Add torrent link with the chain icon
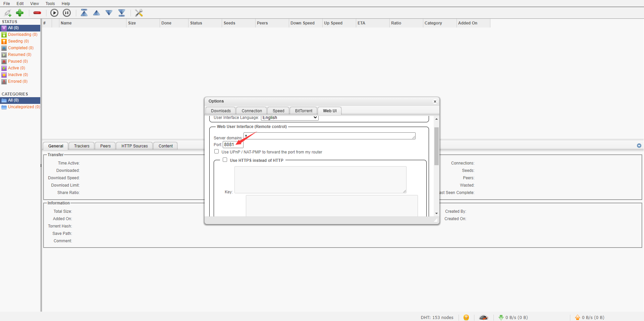The width and height of the screenshot is (644, 321). (x=8, y=13)
